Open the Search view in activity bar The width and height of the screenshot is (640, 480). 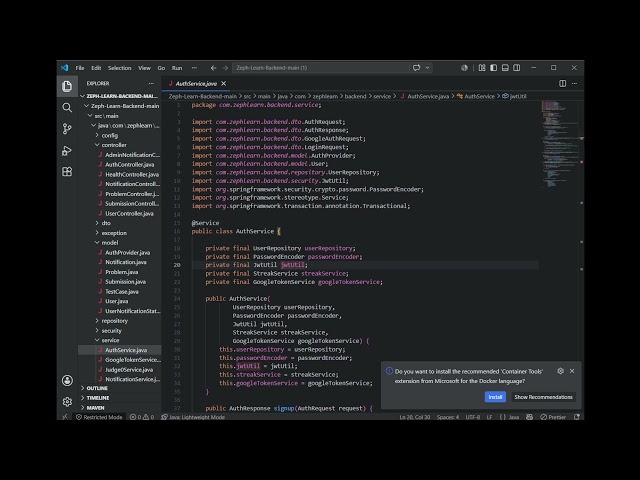pos(67,107)
